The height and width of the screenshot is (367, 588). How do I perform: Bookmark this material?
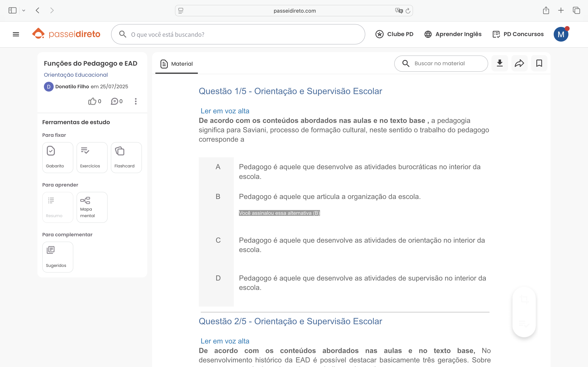539,63
